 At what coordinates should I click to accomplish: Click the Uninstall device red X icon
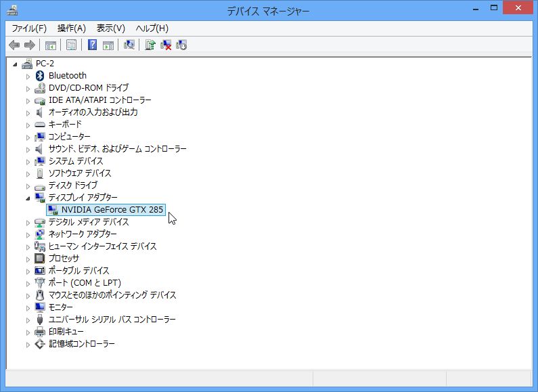(166, 45)
